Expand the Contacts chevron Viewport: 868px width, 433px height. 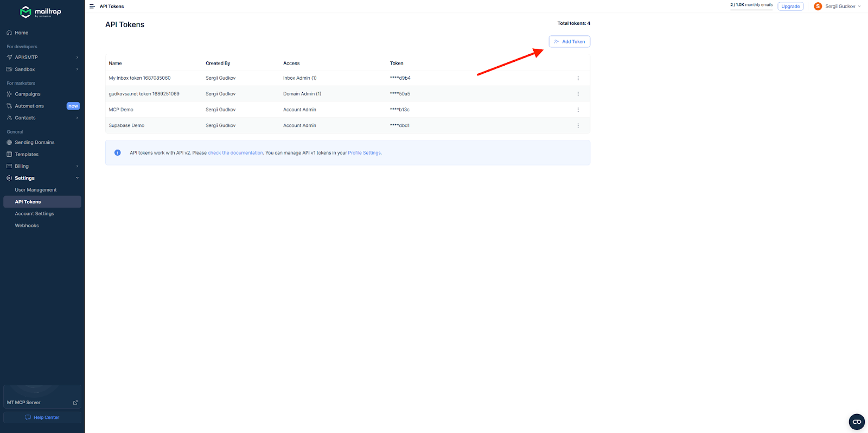[77, 118]
